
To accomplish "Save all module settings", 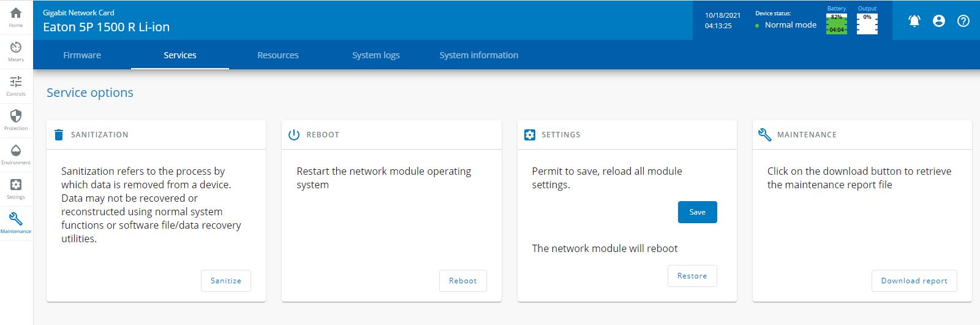I will pyautogui.click(x=697, y=212).
